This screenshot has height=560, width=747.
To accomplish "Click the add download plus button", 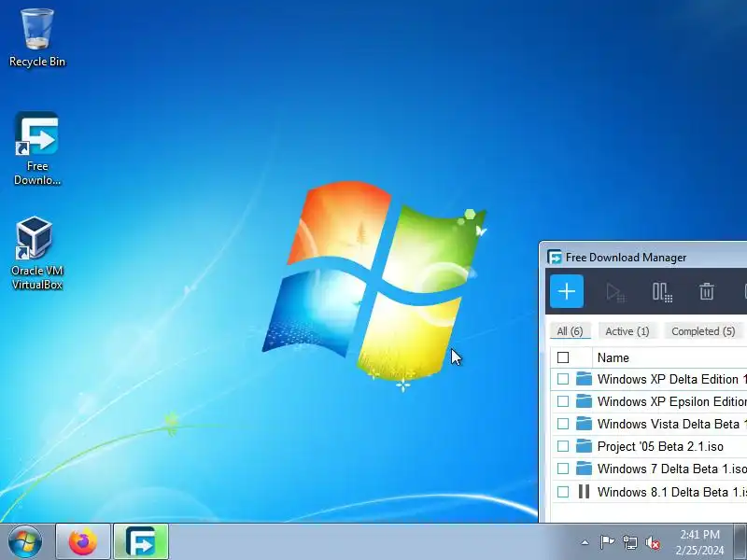I will 567,291.
